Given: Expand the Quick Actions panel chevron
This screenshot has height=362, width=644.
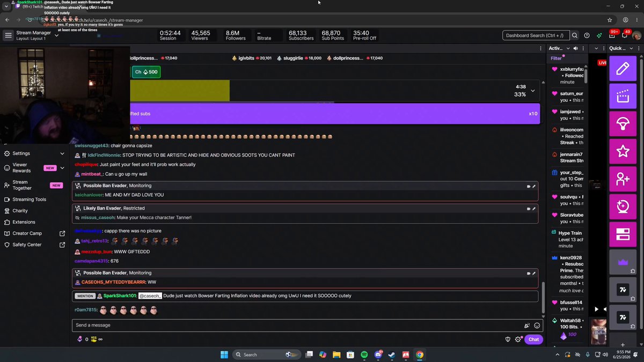Looking at the screenshot, I should (630, 48).
